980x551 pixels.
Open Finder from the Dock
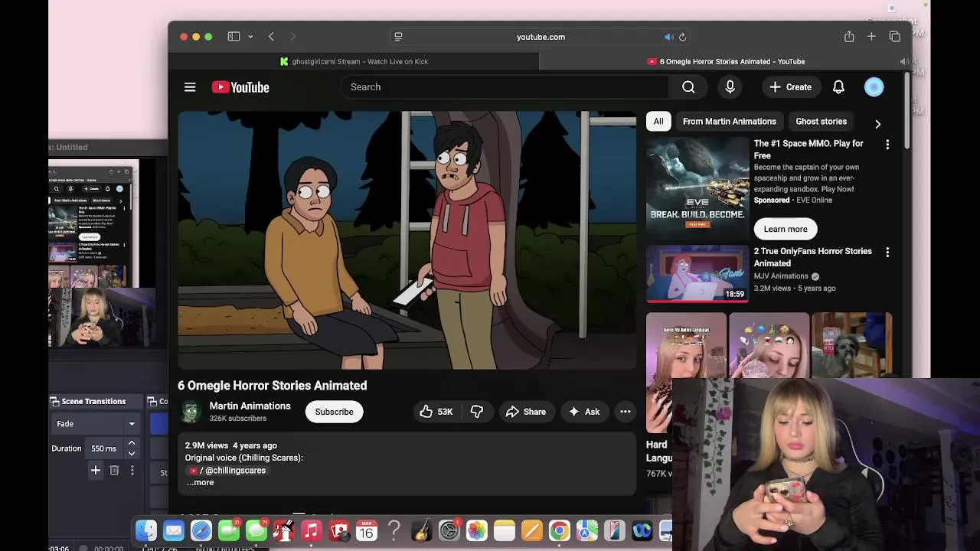pos(146,530)
